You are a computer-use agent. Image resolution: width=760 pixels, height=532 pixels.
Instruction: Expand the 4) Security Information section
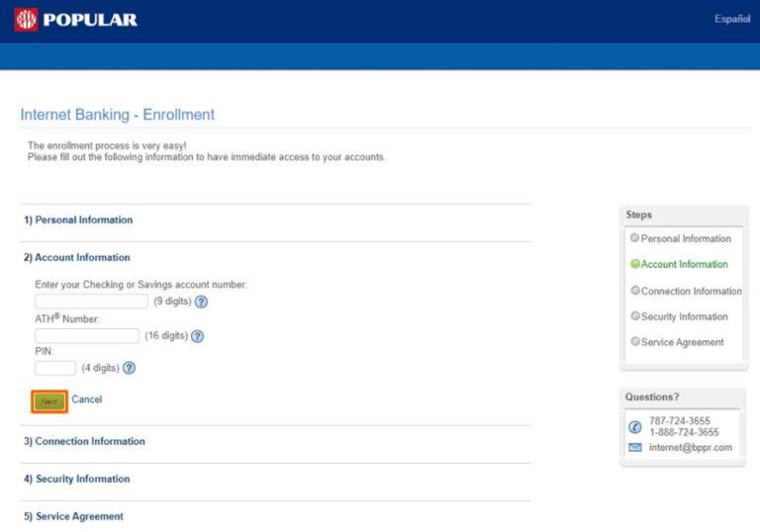pyautogui.click(x=77, y=479)
